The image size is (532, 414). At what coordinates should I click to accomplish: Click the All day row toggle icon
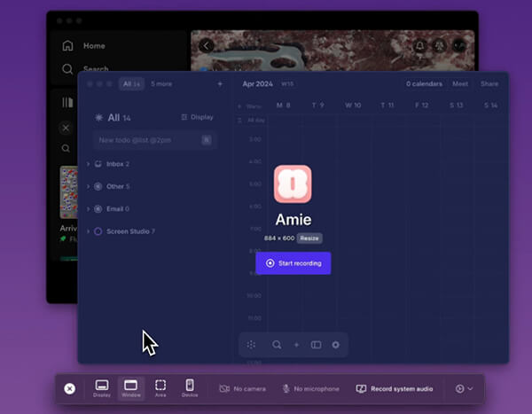point(239,121)
